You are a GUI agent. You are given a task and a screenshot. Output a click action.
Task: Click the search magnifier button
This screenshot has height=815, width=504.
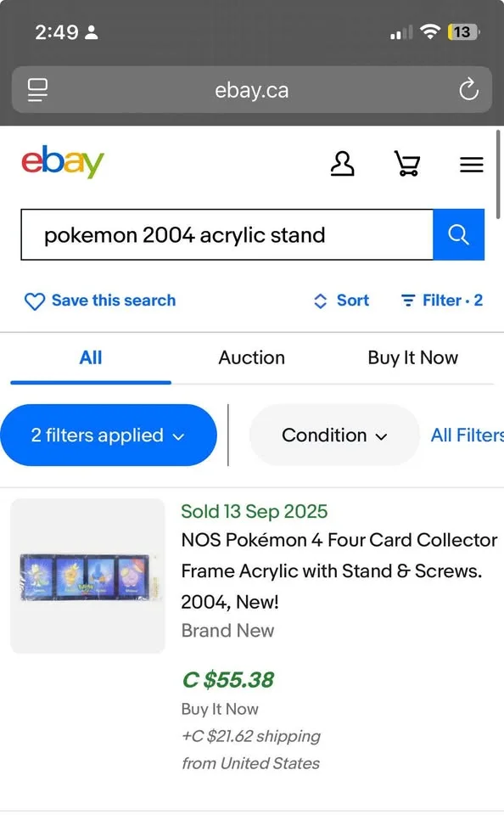pyautogui.click(x=459, y=234)
